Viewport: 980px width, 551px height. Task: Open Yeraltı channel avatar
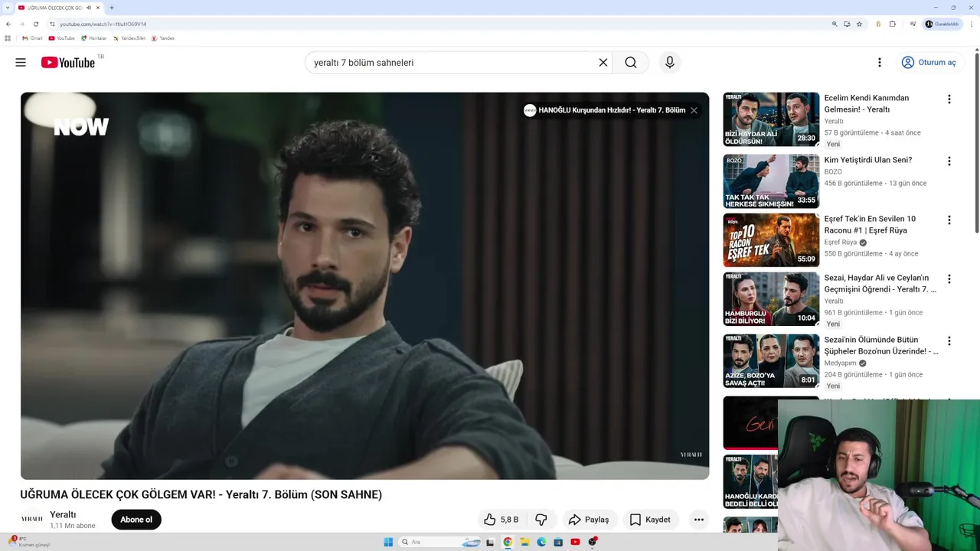click(x=32, y=520)
